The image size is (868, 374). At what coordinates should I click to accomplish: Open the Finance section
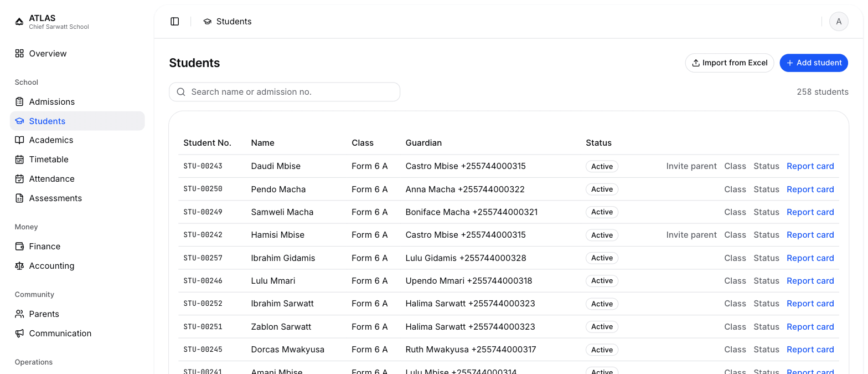click(x=77, y=247)
